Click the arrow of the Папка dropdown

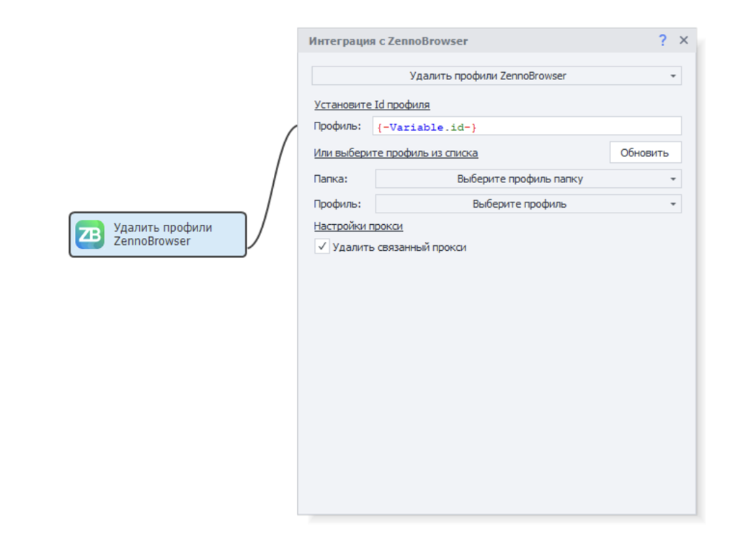pos(672,179)
